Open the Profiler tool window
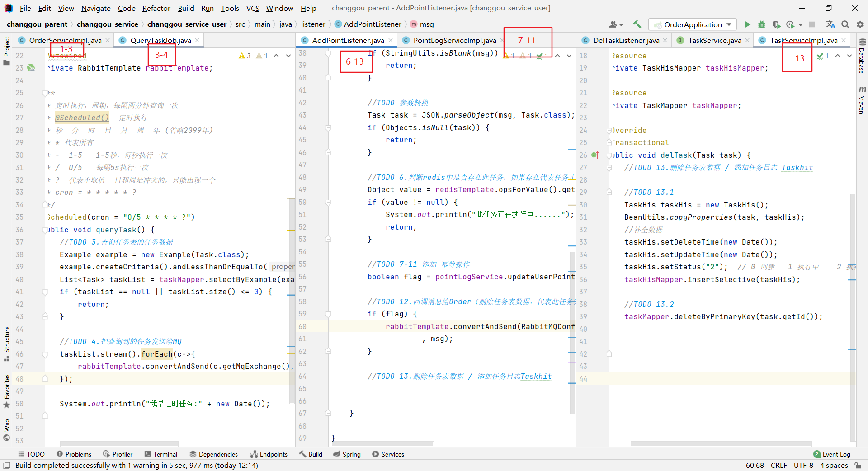This screenshot has height=471, width=868. [118, 454]
